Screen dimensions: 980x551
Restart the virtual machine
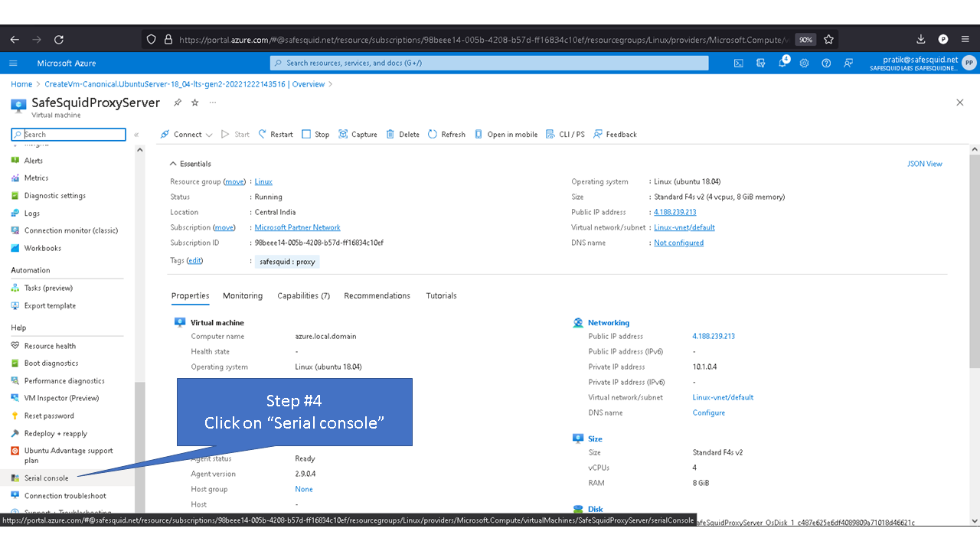[275, 135]
